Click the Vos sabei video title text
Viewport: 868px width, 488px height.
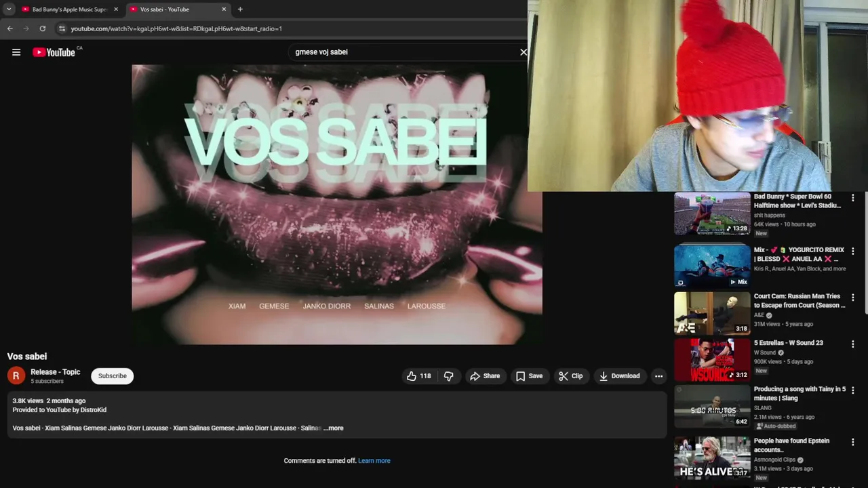[x=27, y=357]
